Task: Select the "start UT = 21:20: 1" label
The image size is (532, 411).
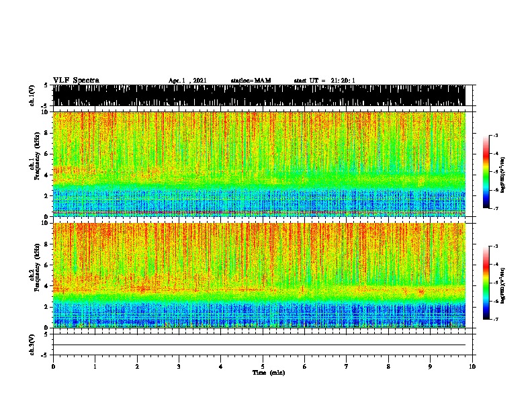Action: (324, 81)
